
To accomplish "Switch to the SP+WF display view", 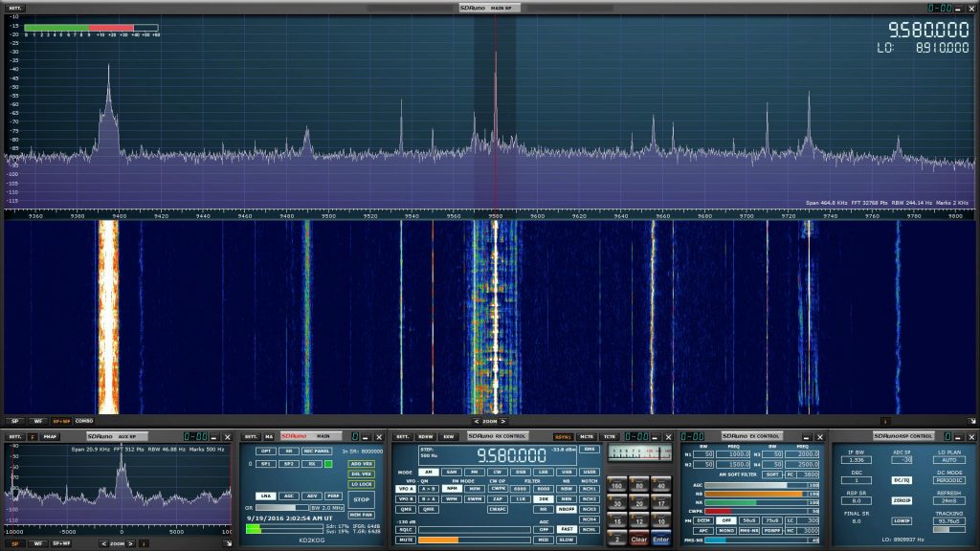I will [62, 421].
